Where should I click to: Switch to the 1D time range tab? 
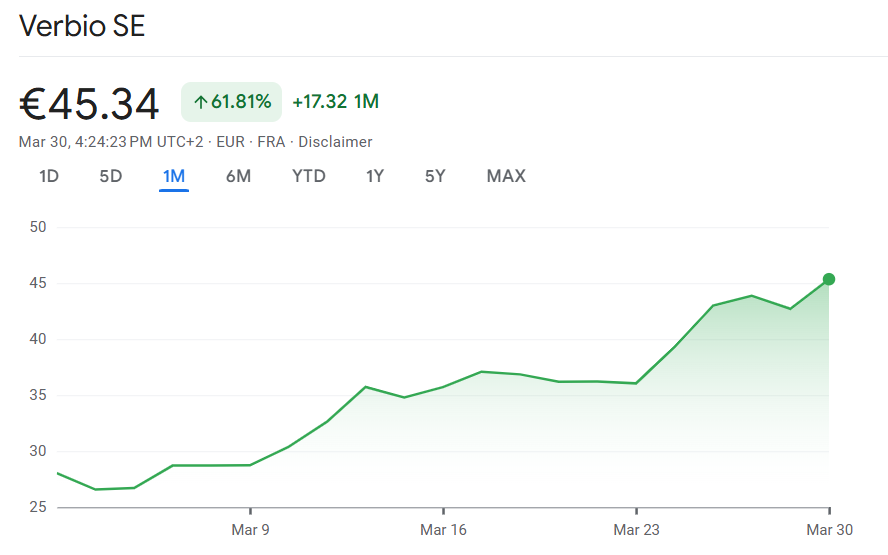coord(49,177)
